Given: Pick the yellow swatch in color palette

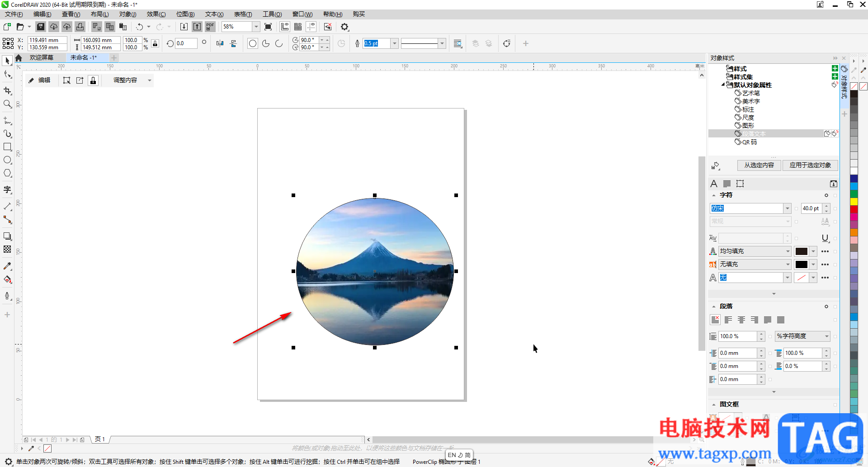Looking at the screenshot, I should [x=854, y=201].
